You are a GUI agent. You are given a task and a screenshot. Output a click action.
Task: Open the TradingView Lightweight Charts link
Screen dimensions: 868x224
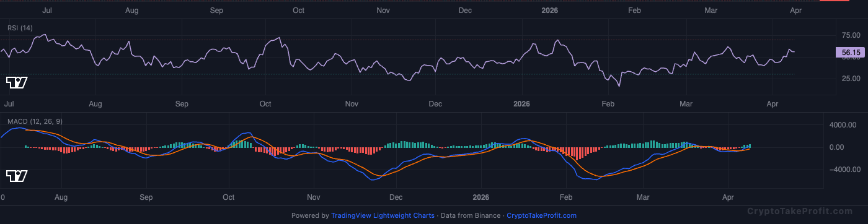pyautogui.click(x=383, y=215)
